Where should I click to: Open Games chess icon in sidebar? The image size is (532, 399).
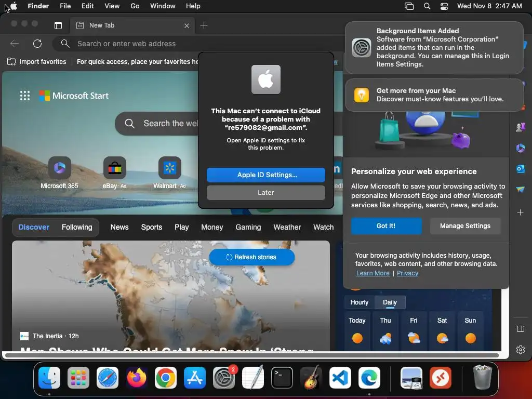pos(521,127)
